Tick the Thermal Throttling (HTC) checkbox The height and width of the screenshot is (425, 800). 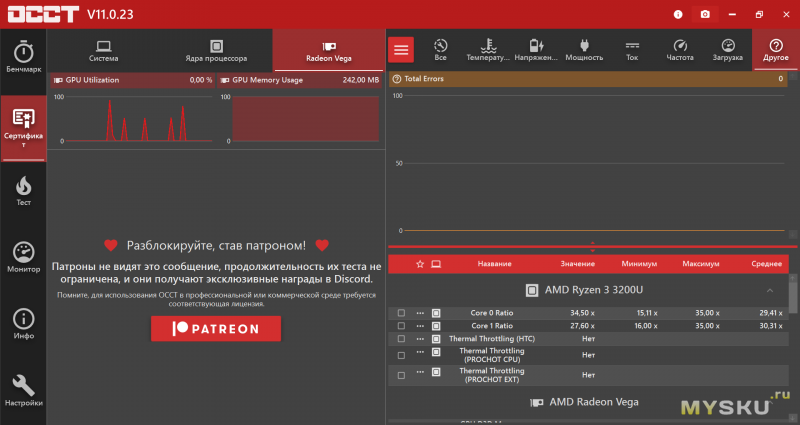coord(402,339)
